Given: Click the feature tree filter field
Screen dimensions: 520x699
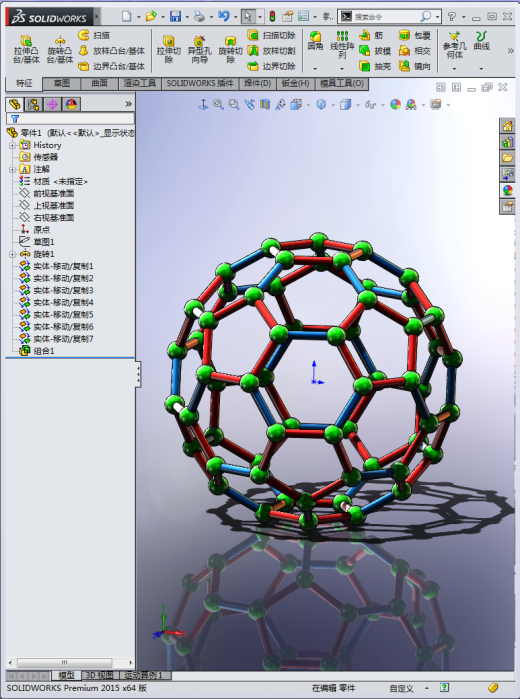Looking at the screenshot, I should pos(70,119).
